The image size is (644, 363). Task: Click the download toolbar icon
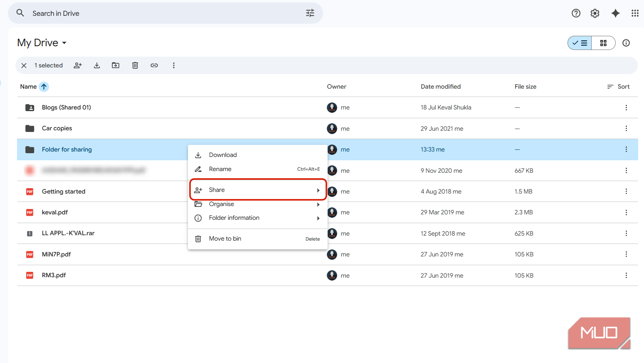pyautogui.click(x=97, y=65)
